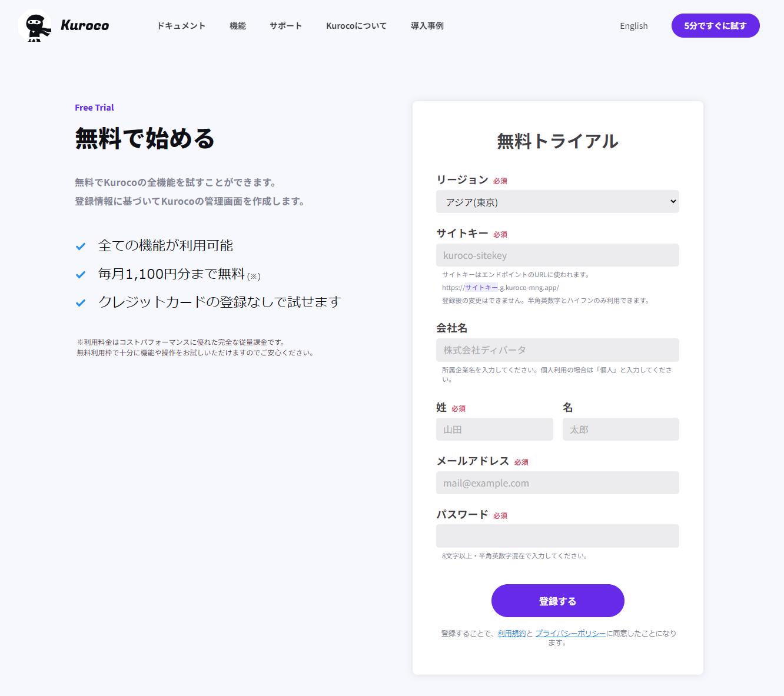The height and width of the screenshot is (696, 784).
Task: Open the ドキュメント menu
Action: coord(181,26)
